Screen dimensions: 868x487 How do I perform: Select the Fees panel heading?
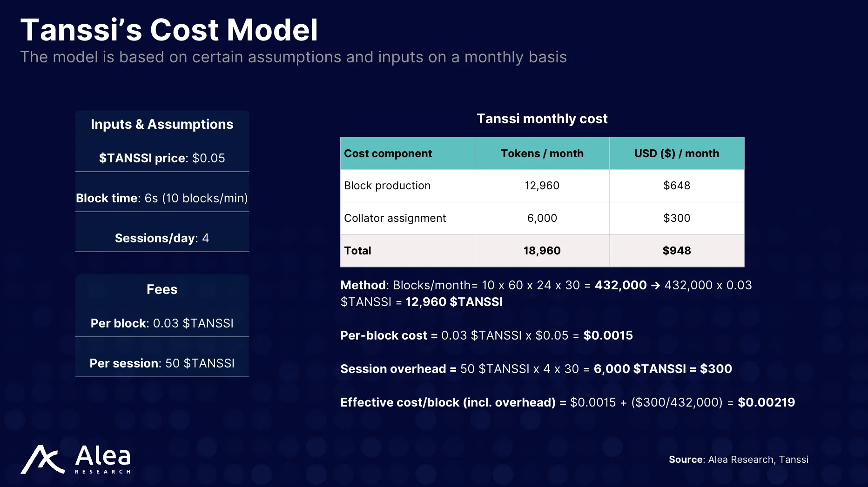tap(162, 289)
